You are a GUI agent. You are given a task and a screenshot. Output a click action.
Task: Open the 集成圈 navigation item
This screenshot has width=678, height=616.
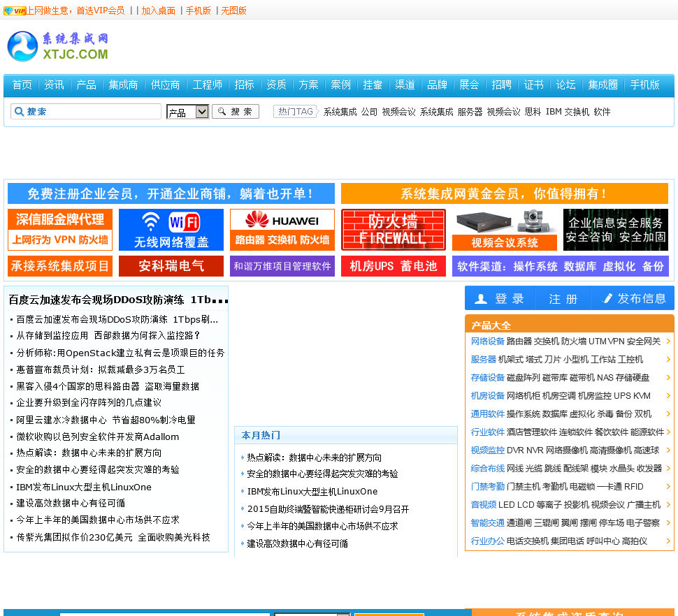tap(603, 85)
